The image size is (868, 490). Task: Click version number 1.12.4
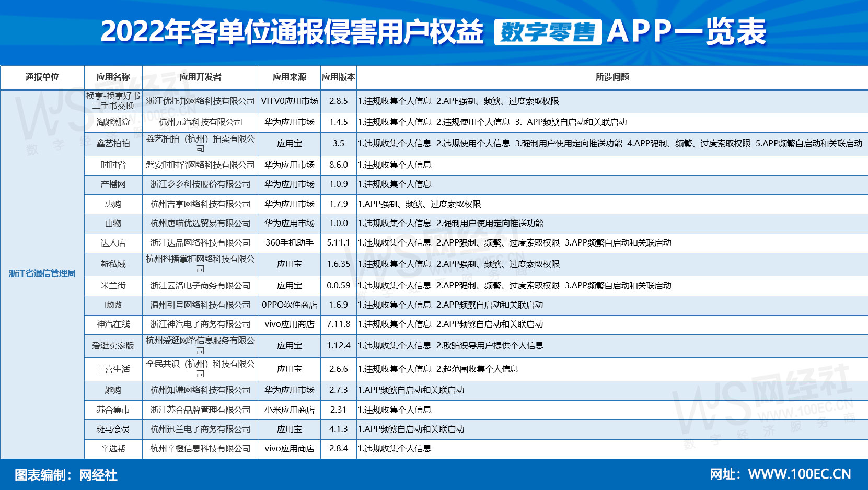(339, 346)
